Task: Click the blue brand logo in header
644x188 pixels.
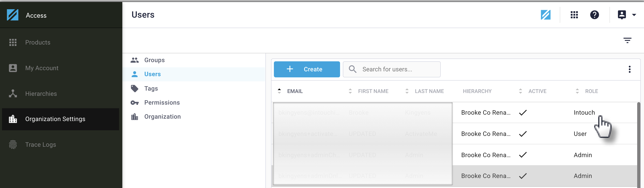Action: [546, 15]
